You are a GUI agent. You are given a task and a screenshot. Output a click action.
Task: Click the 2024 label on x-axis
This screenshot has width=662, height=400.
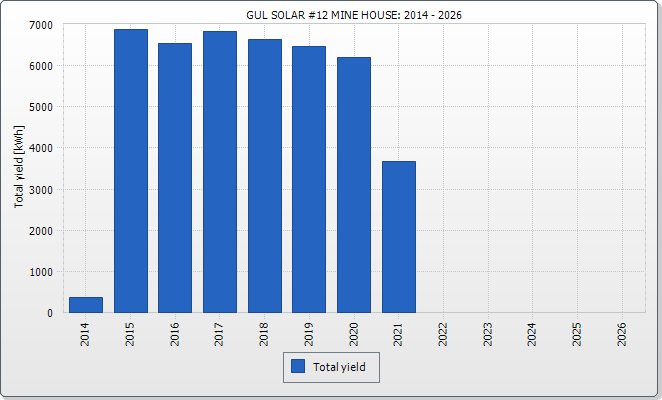532,333
